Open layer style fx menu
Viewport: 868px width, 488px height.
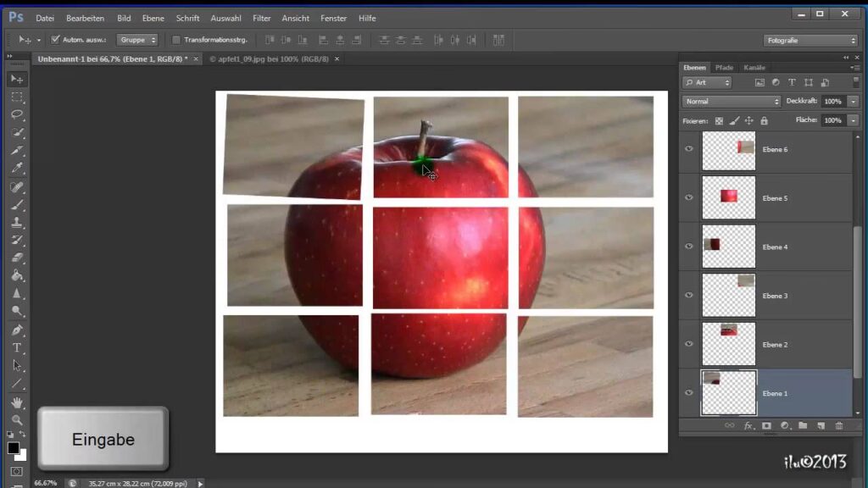[748, 425]
